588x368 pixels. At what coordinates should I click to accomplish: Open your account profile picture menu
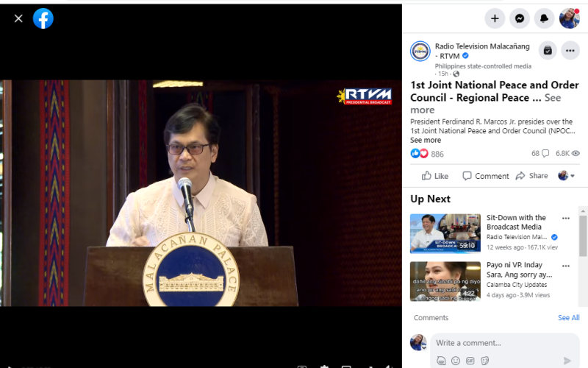570,18
